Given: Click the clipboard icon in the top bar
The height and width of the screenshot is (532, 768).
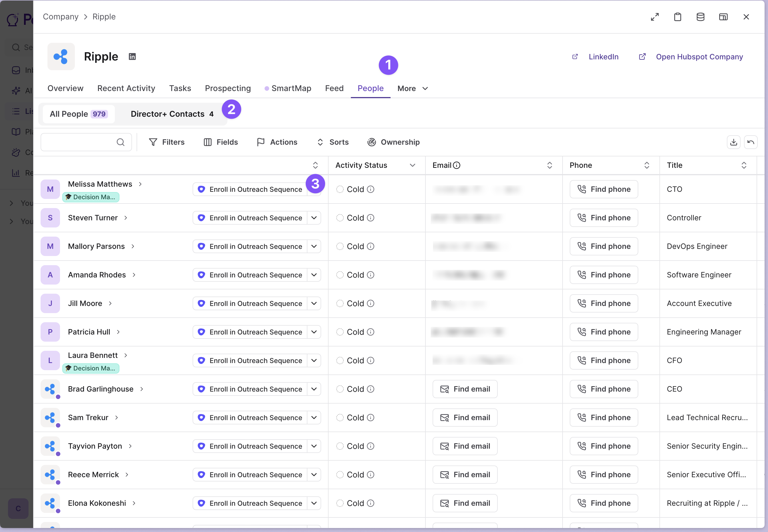Looking at the screenshot, I should click(x=677, y=17).
